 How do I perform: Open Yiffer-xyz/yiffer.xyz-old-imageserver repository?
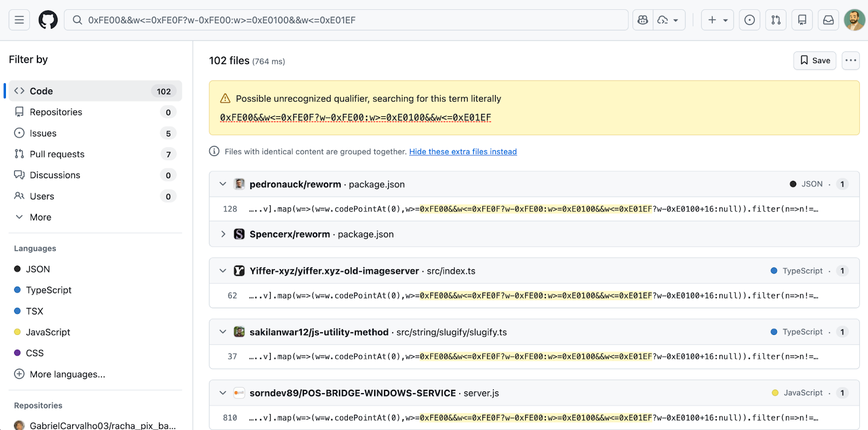click(x=334, y=271)
